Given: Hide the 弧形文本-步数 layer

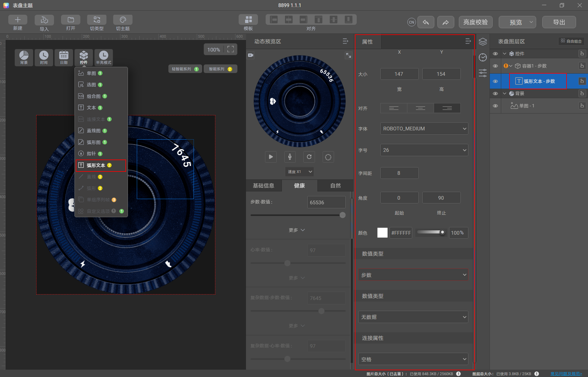Looking at the screenshot, I should coord(495,81).
